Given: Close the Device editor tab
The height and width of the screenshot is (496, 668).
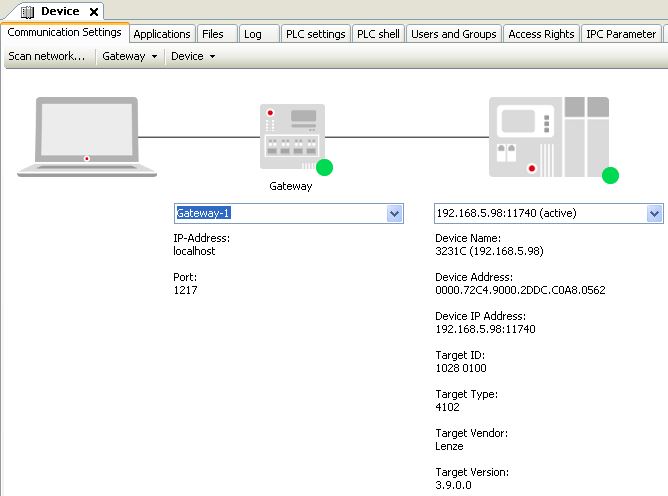Looking at the screenshot, I should point(95,12).
